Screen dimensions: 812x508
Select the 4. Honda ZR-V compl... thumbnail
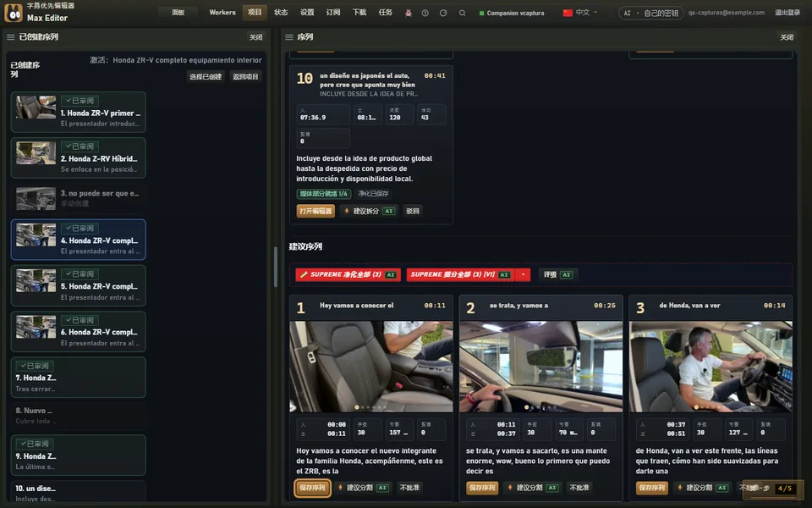click(36, 235)
